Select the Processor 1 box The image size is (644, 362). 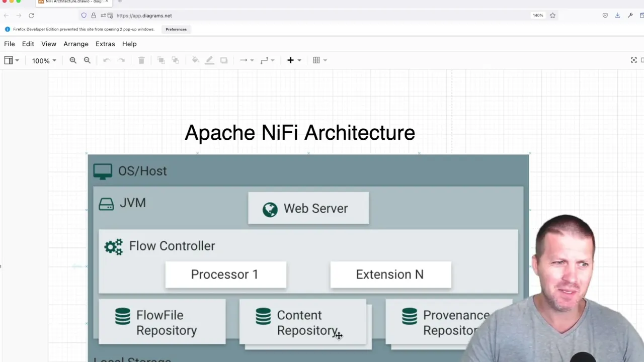225,275
